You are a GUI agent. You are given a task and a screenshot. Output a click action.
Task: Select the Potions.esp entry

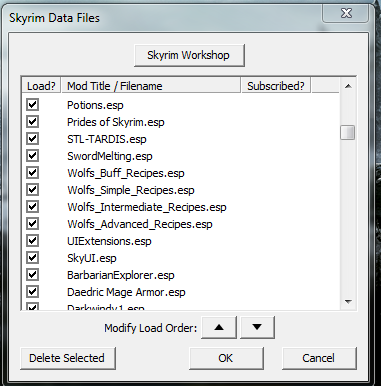pos(95,105)
